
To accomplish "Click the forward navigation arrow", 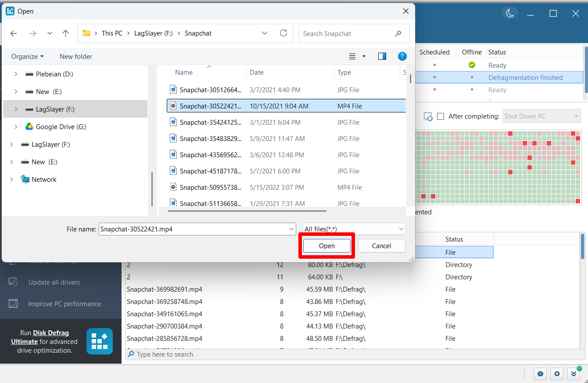I will coord(32,33).
